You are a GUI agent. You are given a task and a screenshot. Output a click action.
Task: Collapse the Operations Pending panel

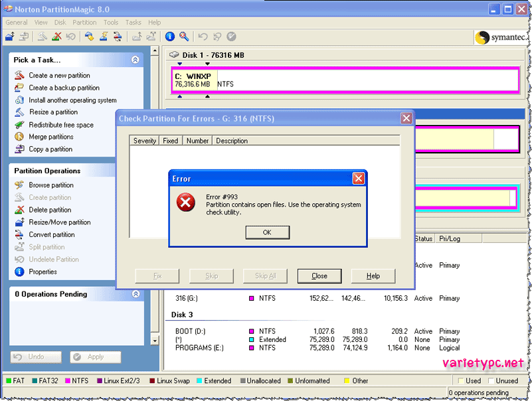(x=135, y=294)
